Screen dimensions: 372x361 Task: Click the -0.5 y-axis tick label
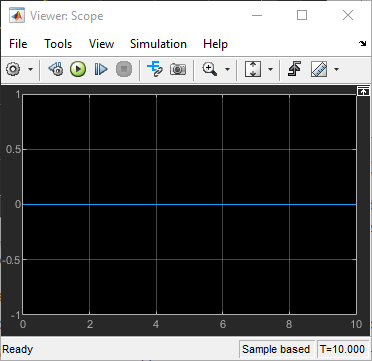12,260
